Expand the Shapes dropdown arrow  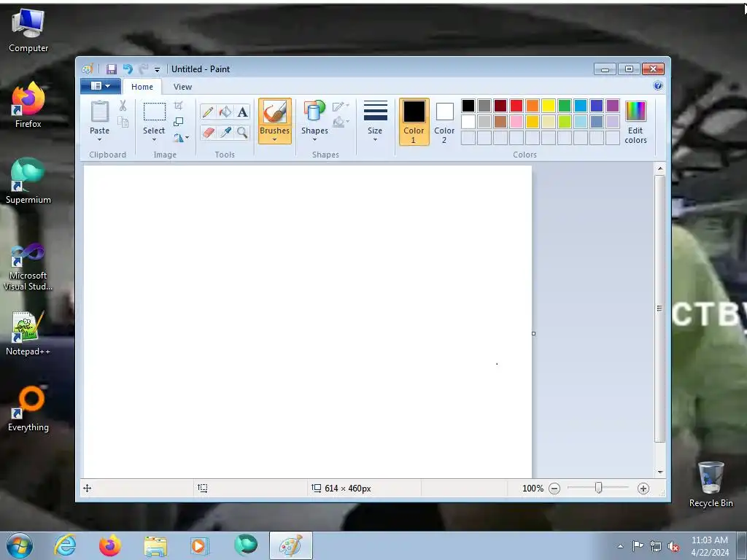click(x=314, y=139)
